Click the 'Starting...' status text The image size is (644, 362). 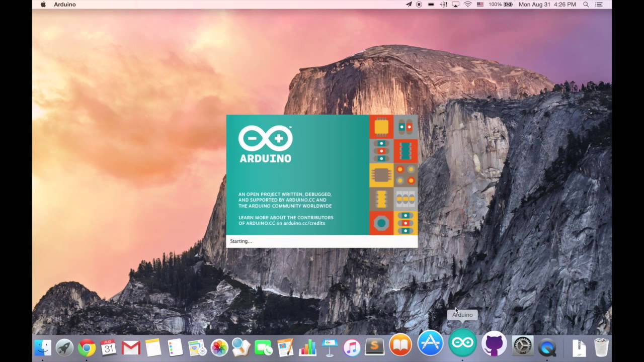click(241, 241)
